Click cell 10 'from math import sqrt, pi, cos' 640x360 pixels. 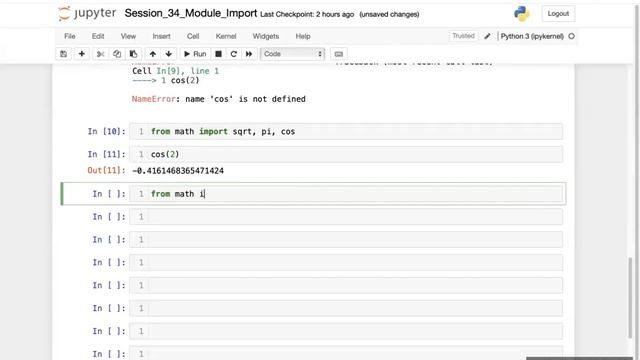point(346,131)
